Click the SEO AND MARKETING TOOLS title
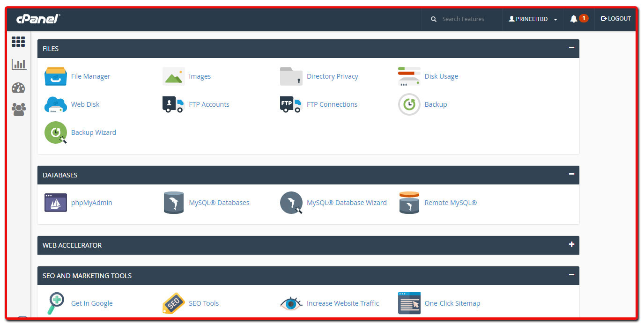Image resolution: width=644 pixels, height=323 pixels. (x=87, y=276)
